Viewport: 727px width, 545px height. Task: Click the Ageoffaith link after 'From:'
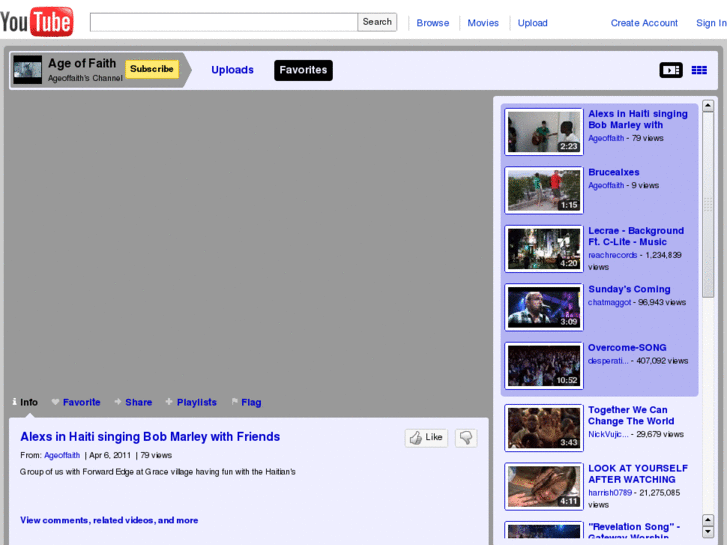pos(62,455)
